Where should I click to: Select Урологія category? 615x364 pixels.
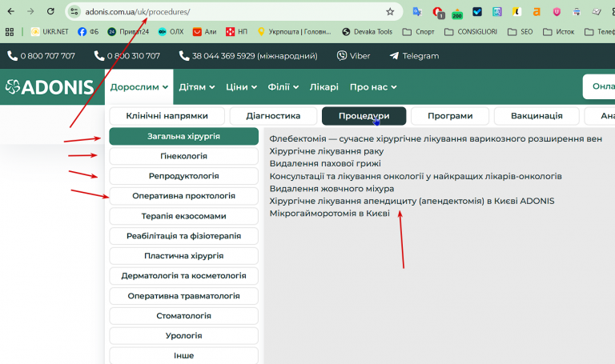183,336
